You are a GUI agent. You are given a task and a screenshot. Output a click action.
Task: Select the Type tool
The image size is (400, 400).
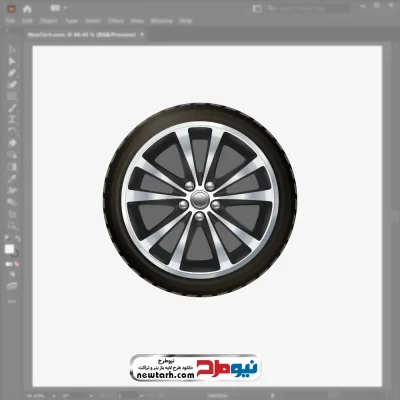coord(12,119)
